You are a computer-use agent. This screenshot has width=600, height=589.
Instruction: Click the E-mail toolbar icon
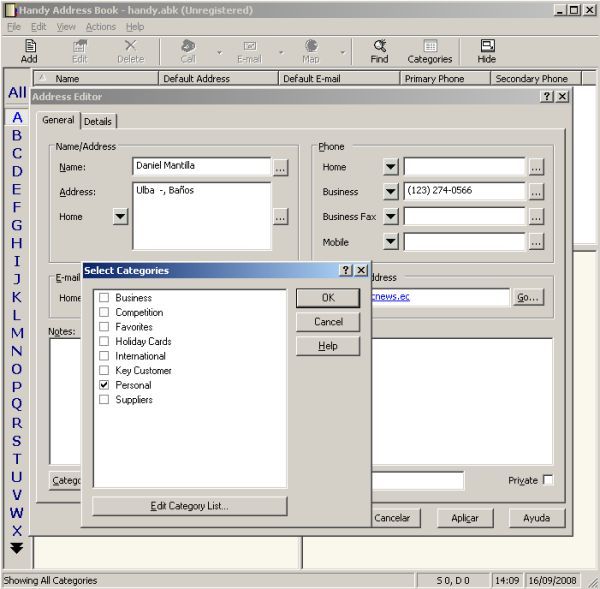249,51
